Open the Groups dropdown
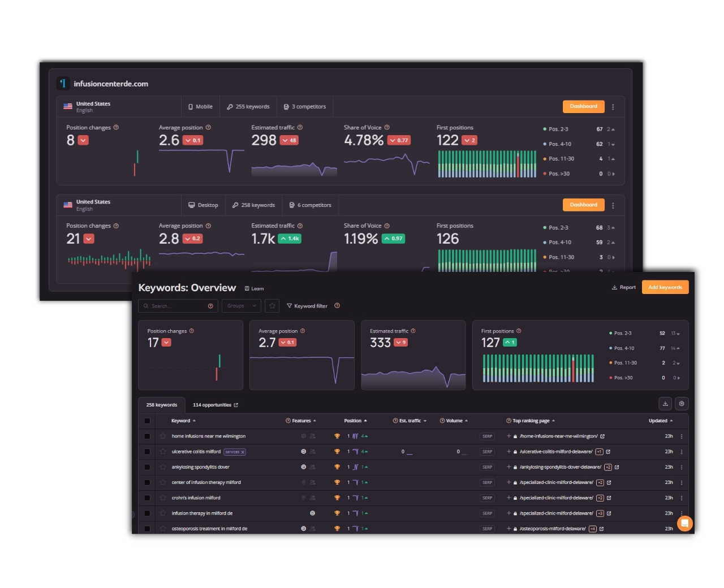724x588 pixels. point(242,306)
